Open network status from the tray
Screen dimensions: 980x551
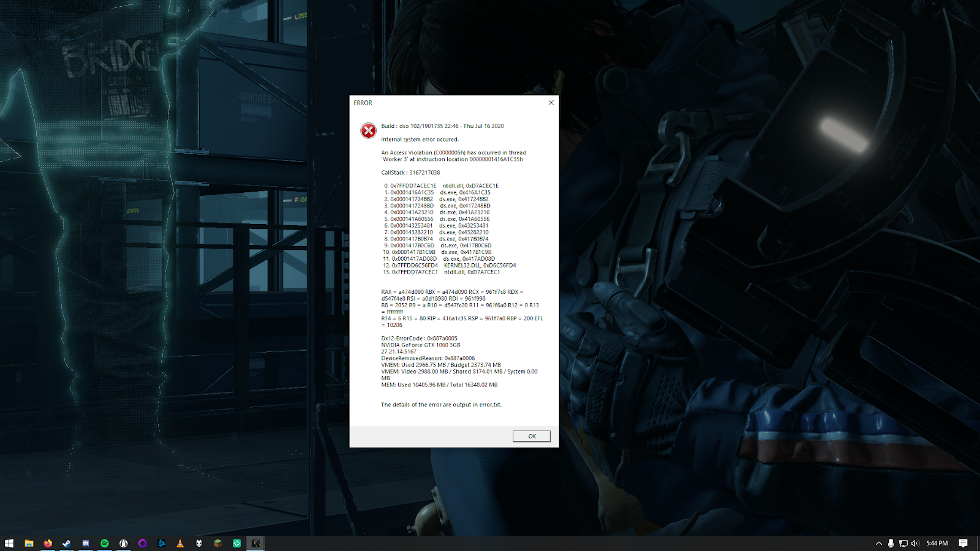tap(903, 543)
